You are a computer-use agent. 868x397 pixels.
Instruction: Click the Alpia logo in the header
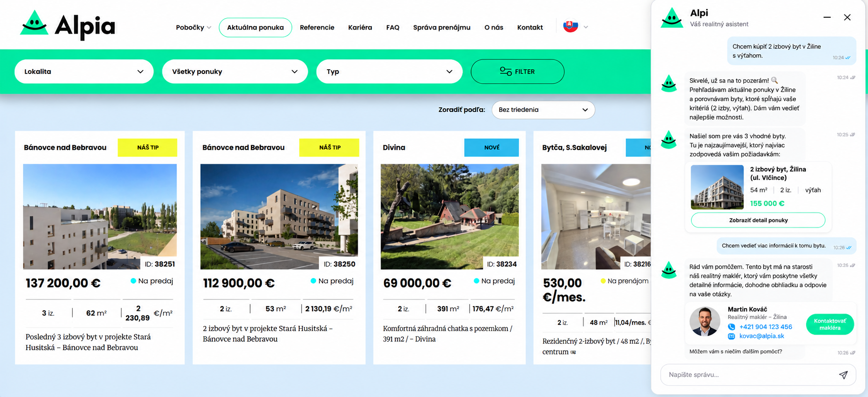click(67, 25)
